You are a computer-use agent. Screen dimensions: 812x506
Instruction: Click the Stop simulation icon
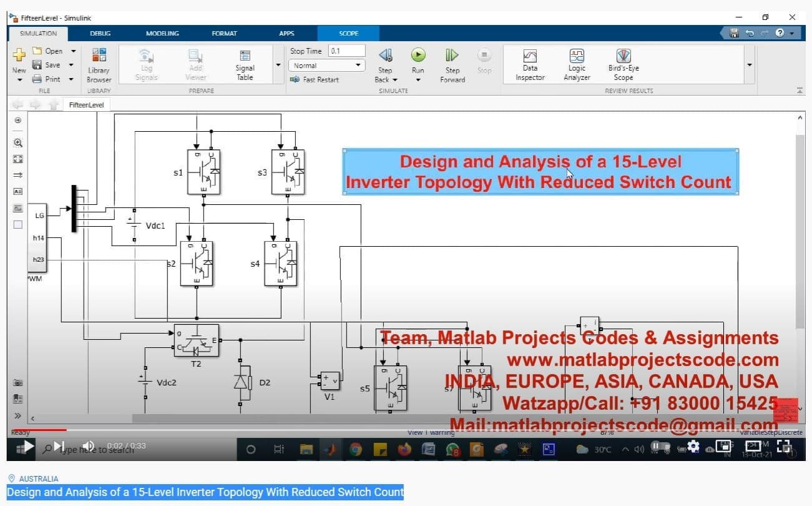484,55
